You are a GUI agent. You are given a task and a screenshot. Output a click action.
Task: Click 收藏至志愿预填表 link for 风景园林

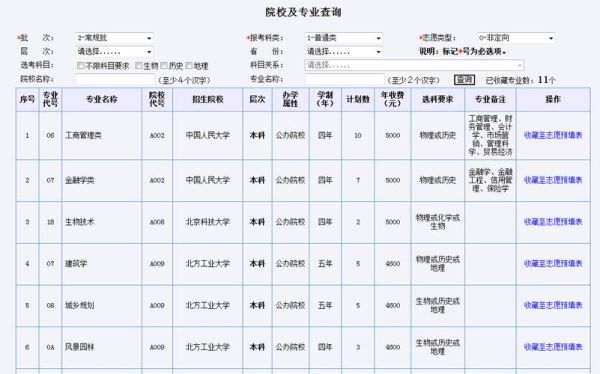(553, 347)
